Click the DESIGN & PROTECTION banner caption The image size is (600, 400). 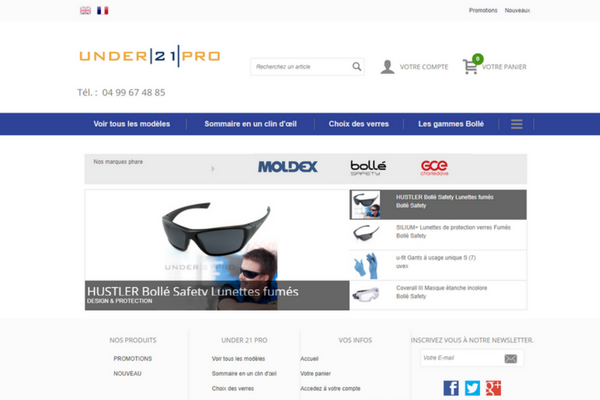[x=119, y=301]
